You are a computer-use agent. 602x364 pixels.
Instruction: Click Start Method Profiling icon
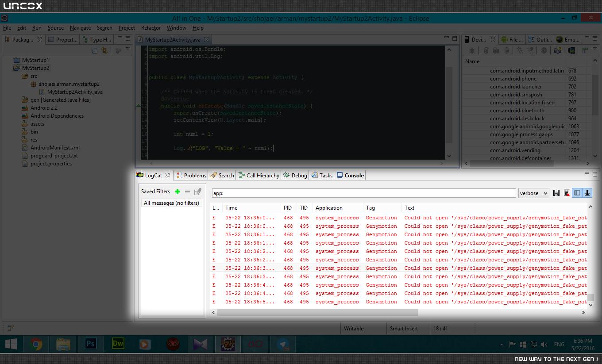[530, 51]
